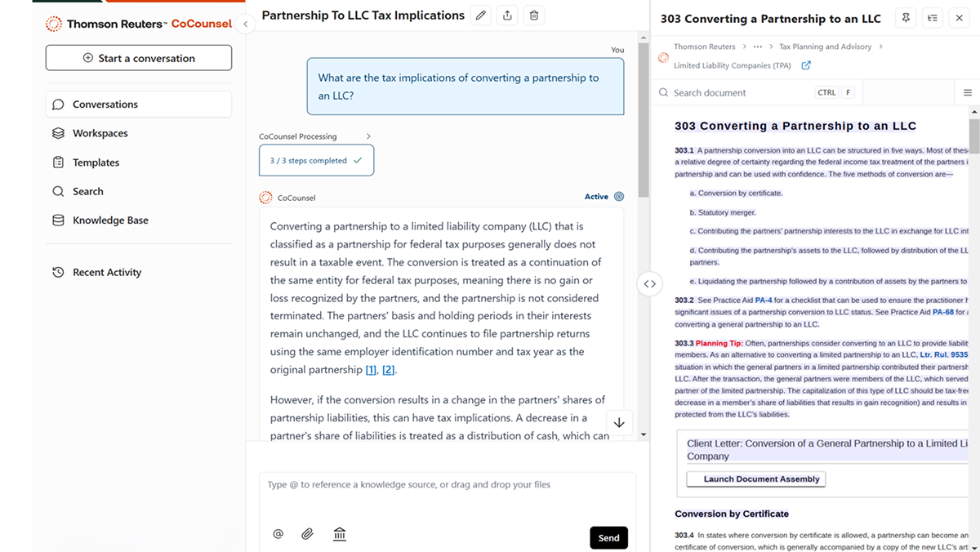Toggle the Active status indicator

pos(618,197)
